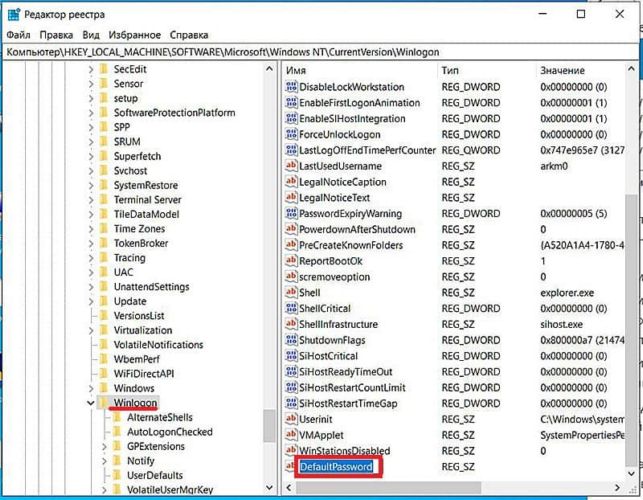The image size is (643, 500).
Task: Click the VMApplet string icon
Action: (291, 435)
